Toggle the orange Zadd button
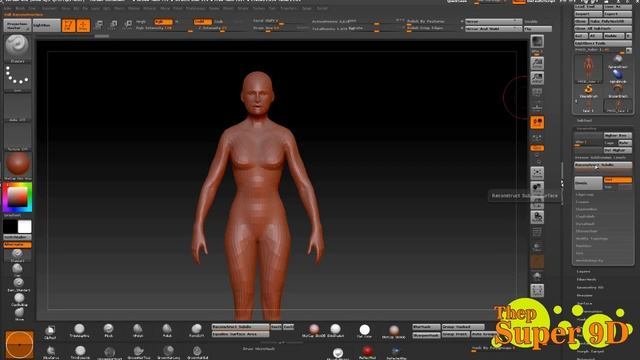The height and width of the screenshot is (360, 640). pos(202,22)
